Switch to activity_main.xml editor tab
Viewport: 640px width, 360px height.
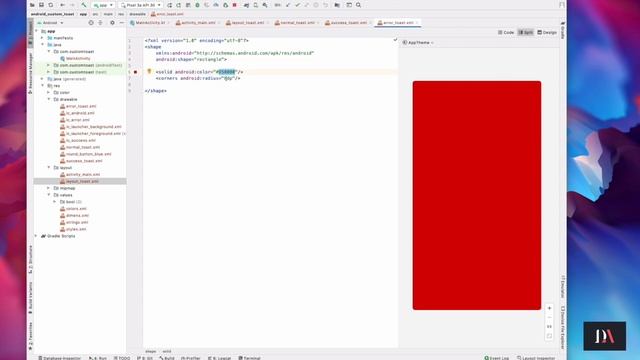tap(198, 23)
